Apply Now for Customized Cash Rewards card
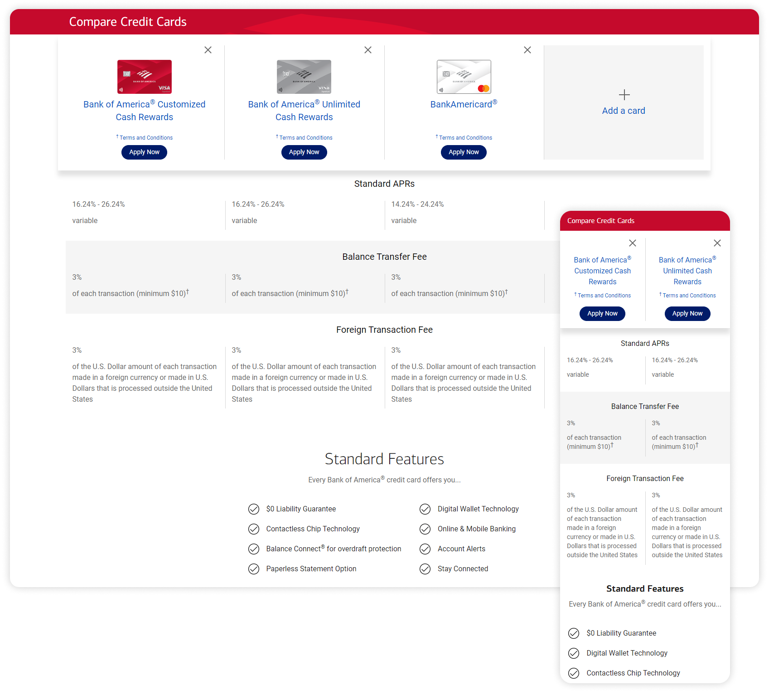Viewport: 769px width, 700px height. 144,152
